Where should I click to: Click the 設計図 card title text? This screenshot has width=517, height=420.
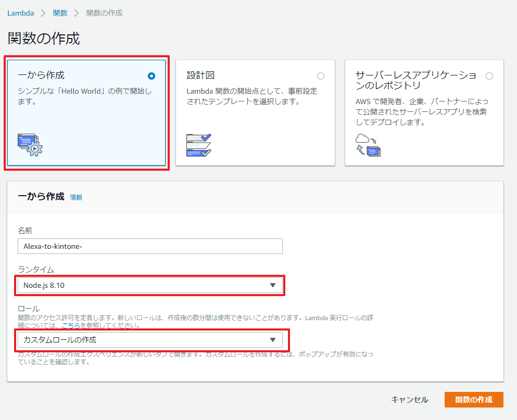pos(201,75)
